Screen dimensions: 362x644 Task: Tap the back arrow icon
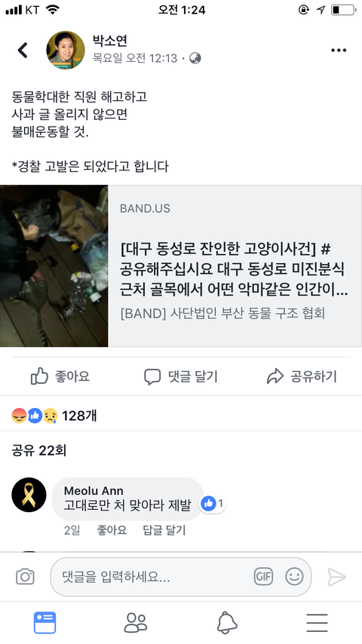tap(23, 50)
